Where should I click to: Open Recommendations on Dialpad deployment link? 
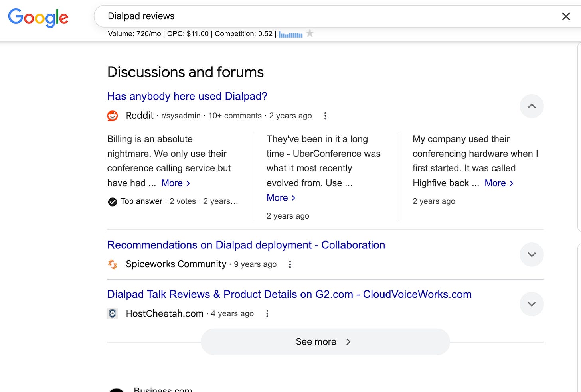tap(246, 245)
